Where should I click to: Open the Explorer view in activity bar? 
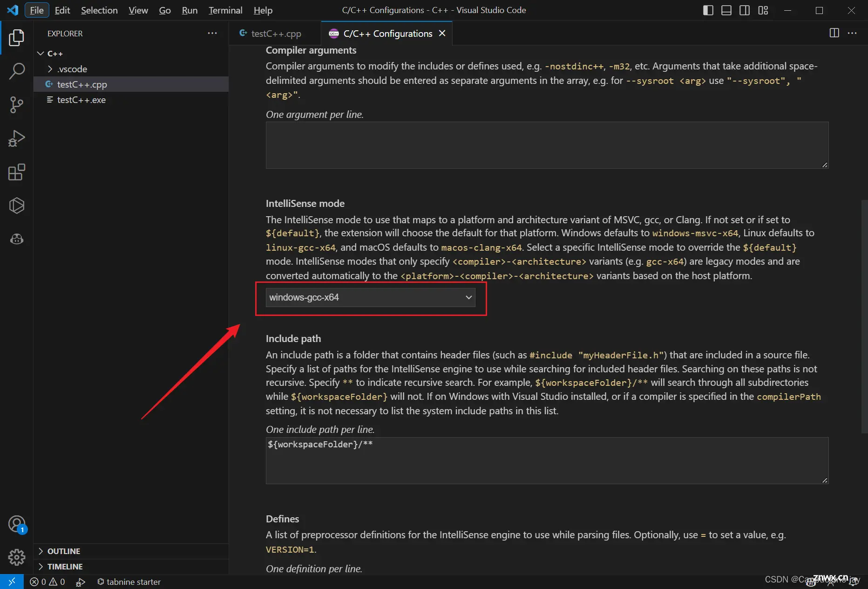pyautogui.click(x=17, y=38)
